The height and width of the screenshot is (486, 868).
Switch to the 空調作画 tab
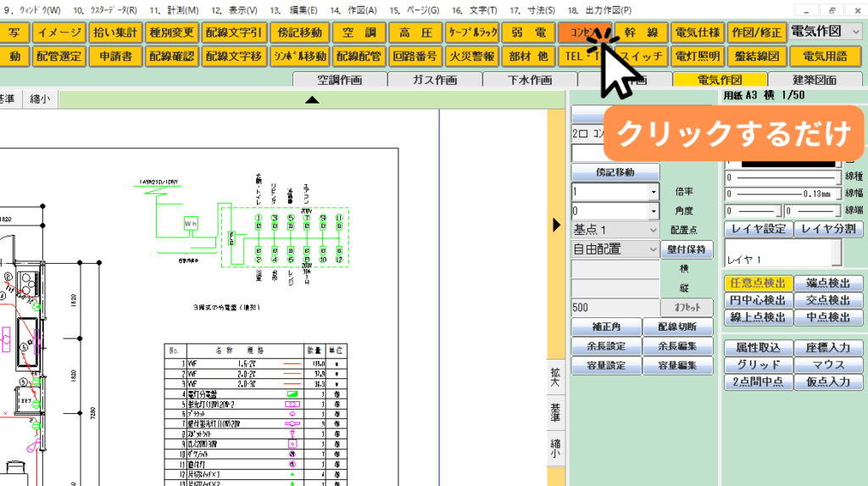[339, 80]
